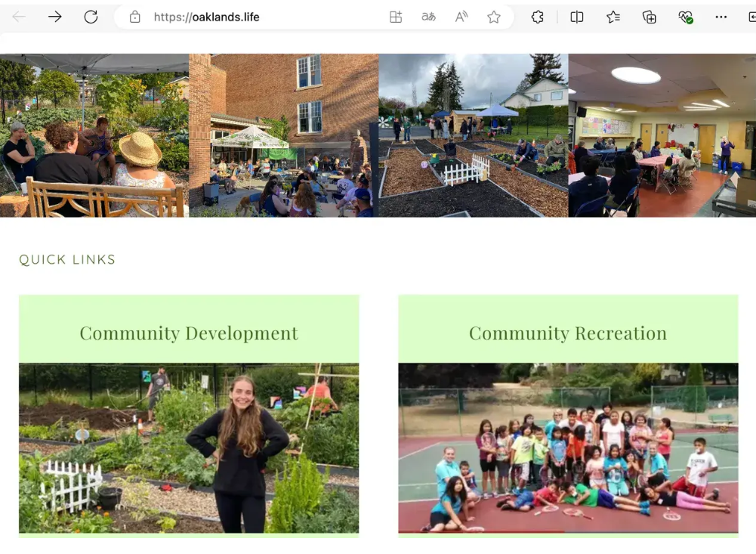
Task: Go forward to the next page
Action: click(x=55, y=17)
